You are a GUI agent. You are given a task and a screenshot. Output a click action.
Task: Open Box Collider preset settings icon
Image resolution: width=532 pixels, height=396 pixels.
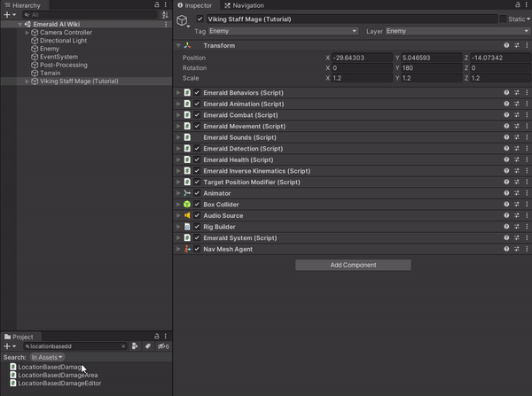click(x=516, y=205)
